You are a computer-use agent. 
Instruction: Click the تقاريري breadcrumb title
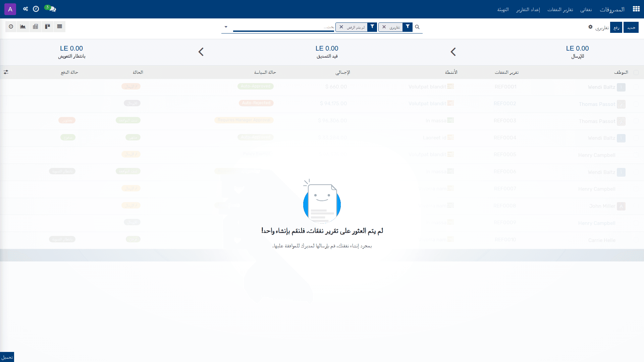click(x=602, y=27)
